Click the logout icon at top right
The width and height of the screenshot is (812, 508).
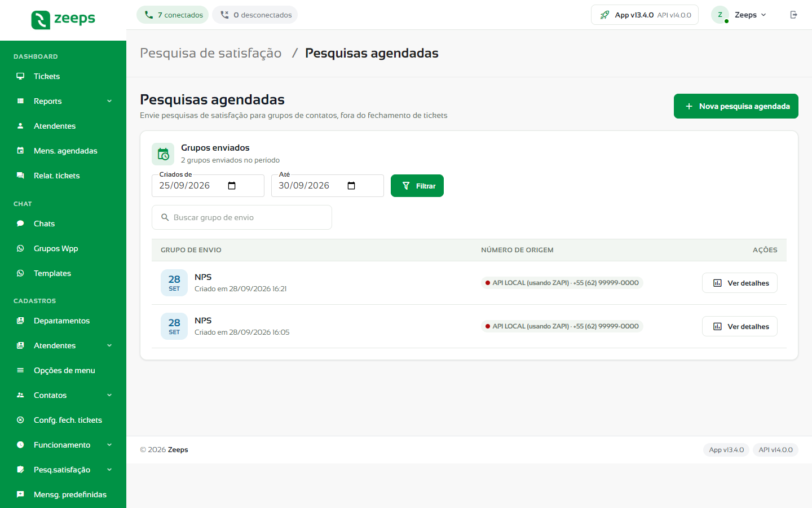[794, 15]
